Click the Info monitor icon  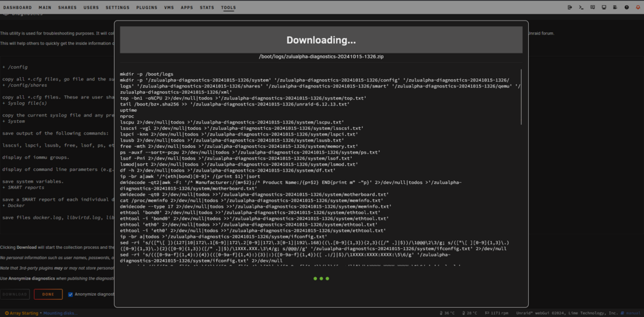pos(604,7)
